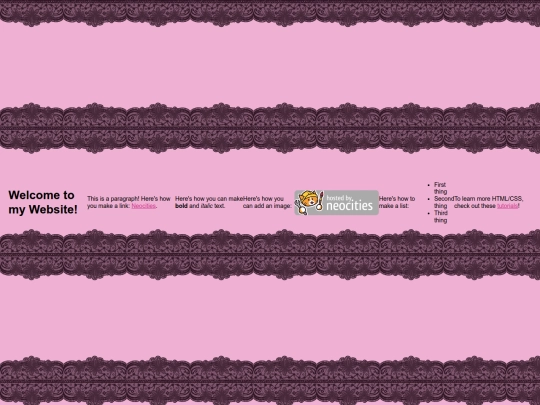The width and height of the screenshot is (540, 405).
Task: Open the Neocities link in the paragraph
Action: click(144, 206)
